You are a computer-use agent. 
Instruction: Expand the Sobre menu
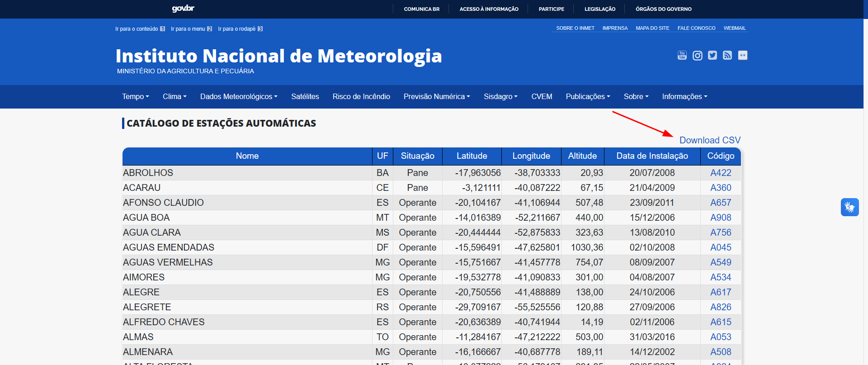636,96
